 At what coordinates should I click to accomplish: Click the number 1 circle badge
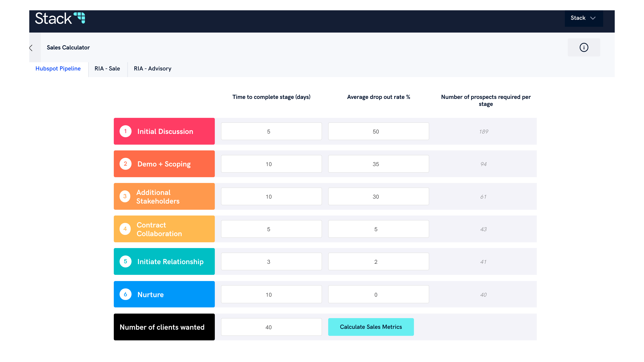[x=125, y=131]
